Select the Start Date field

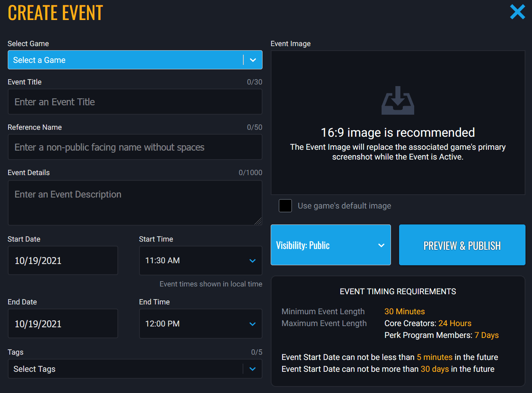click(x=63, y=260)
